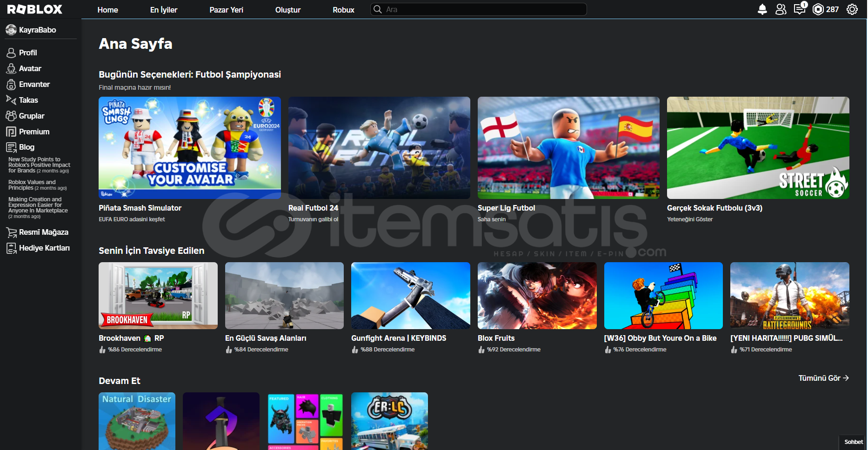
Task: Open blog post Making Creation and Expression
Action: tap(38, 208)
